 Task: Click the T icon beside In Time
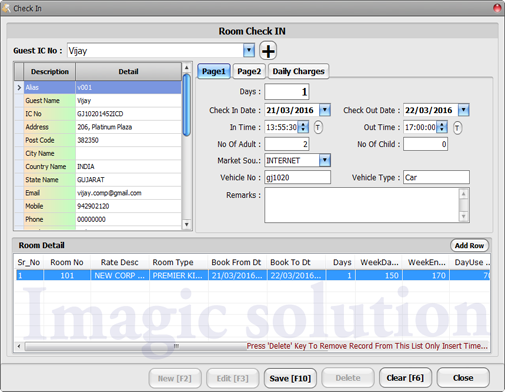tap(318, 127)
